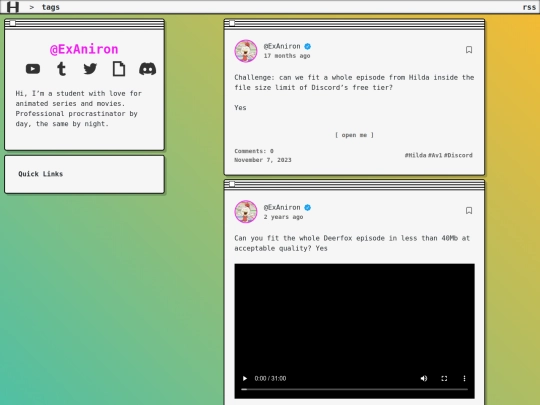Open the Tumblr profile icon
This screenshot has height=405, width=540.
(x=61, y=69)
